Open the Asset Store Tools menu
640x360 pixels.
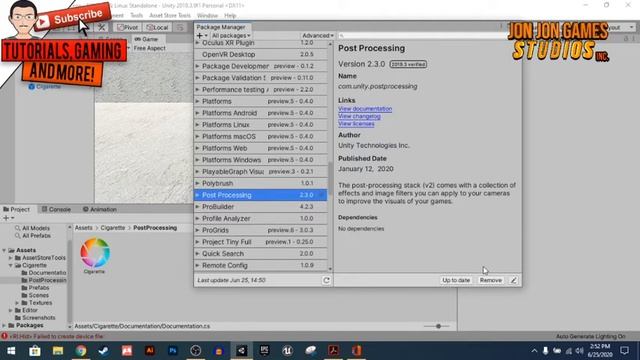pos(170,16)
